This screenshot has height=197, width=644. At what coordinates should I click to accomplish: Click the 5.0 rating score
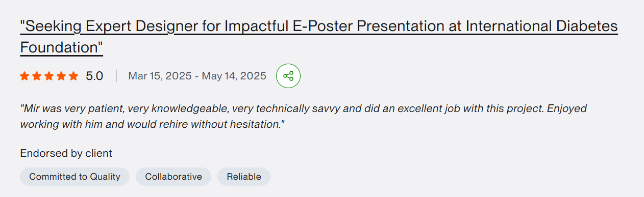click(94, 76)
